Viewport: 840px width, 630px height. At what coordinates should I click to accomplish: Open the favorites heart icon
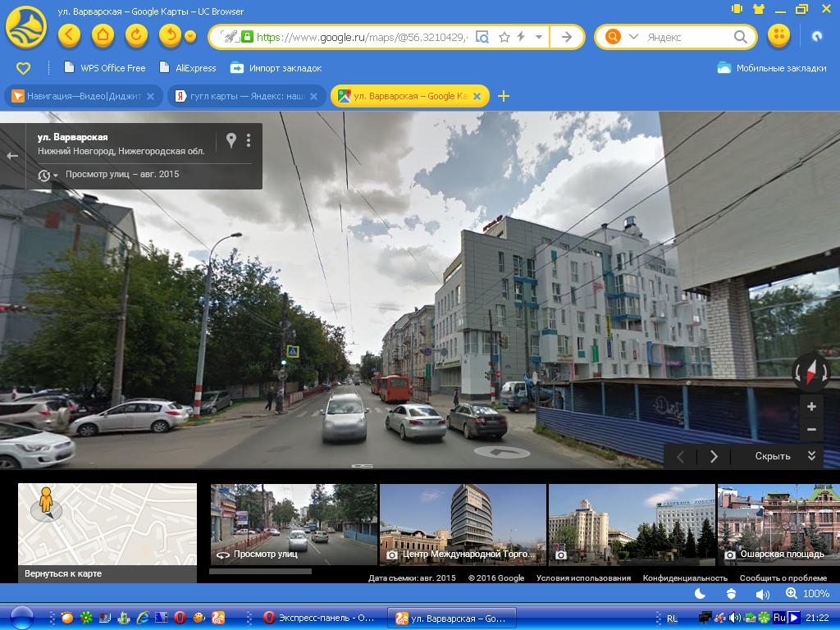pyautogui.click(x=23, y=68)
